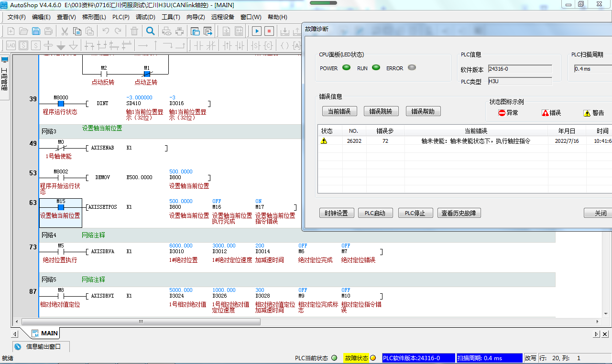Cut selection with the scissors icon
612x364 pixels.
(x=64, y=31)
